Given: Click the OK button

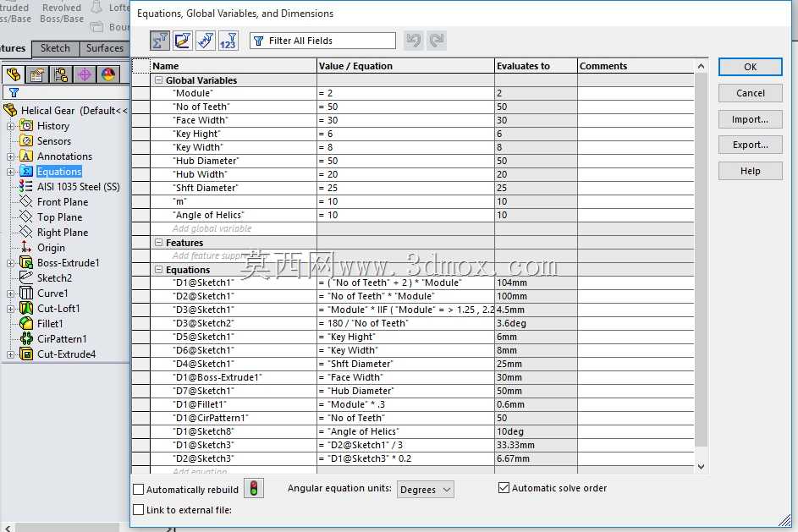Looking at the screenshot, I should click(750, 67).
